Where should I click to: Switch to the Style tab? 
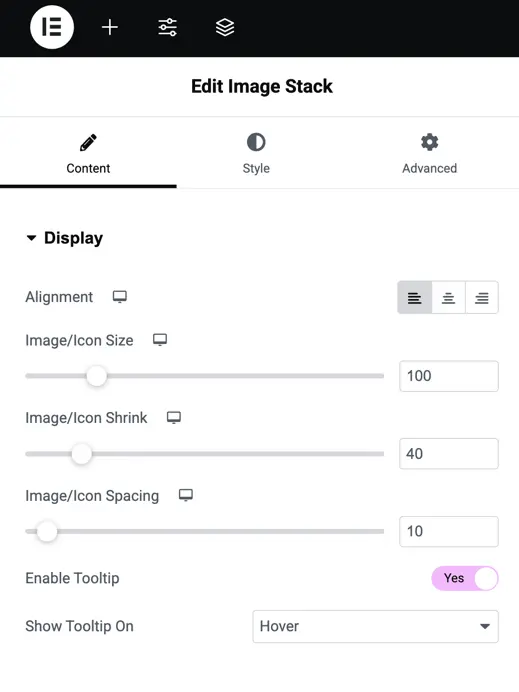(x=256, y=154)
